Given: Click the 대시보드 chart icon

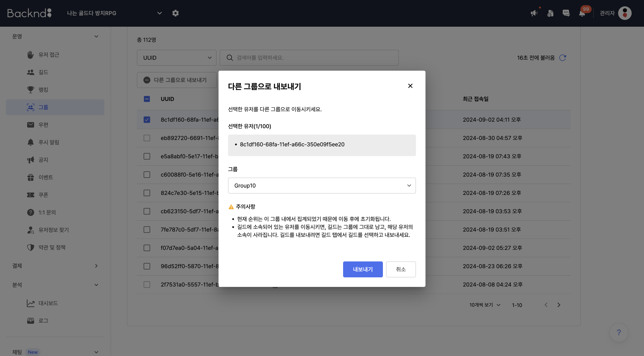Looking at the screenshot, I should [30, 303].
